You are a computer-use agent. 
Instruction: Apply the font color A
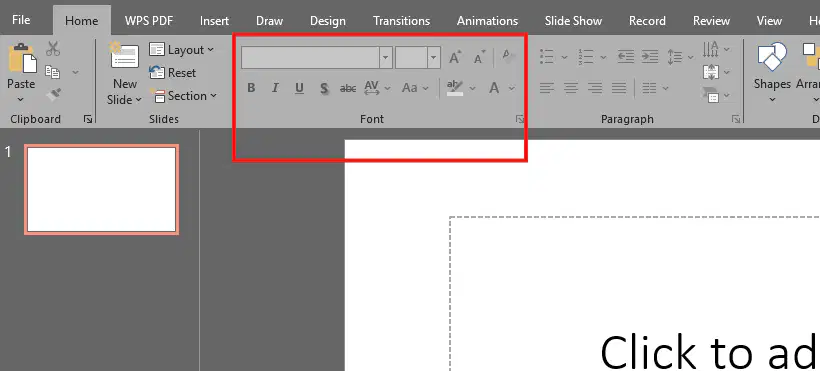point(494,88)
